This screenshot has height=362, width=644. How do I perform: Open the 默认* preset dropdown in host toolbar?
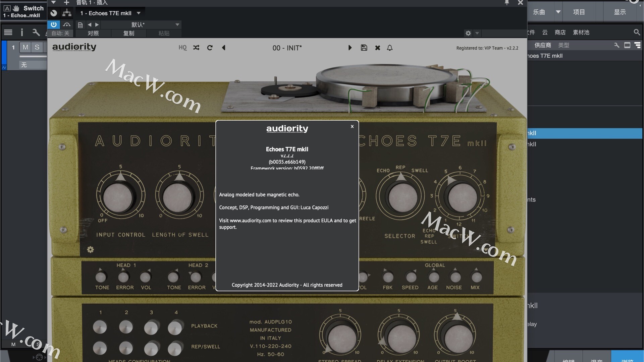tap(141, 24)
